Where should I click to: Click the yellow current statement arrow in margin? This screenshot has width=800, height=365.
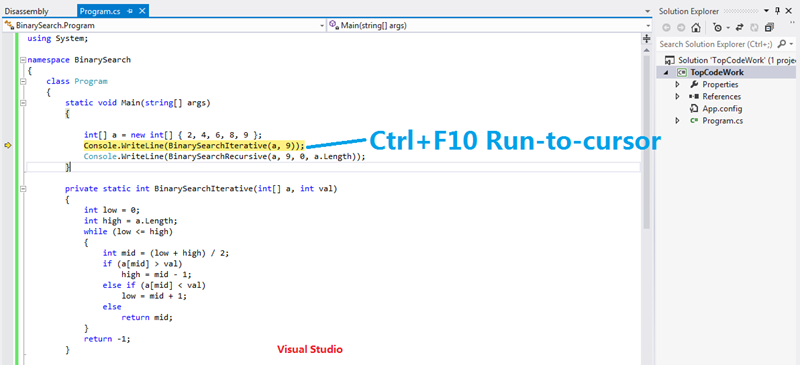pyautogui.click(x=8, y=145)
